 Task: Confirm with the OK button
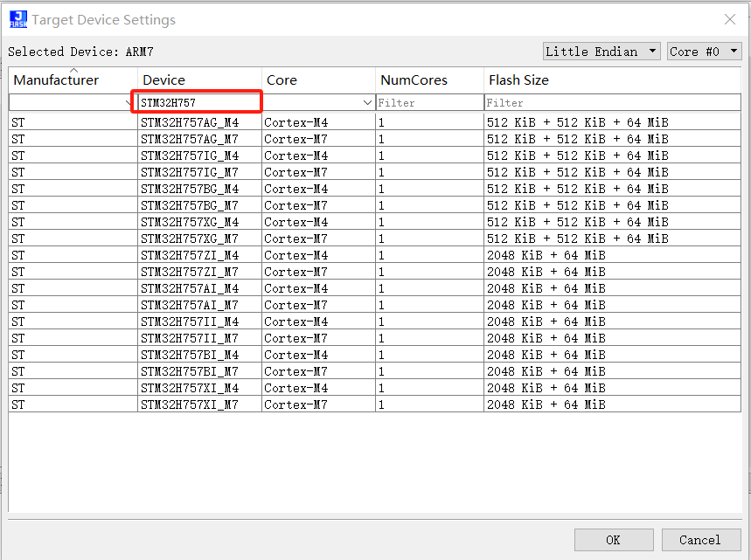(614, 540)
